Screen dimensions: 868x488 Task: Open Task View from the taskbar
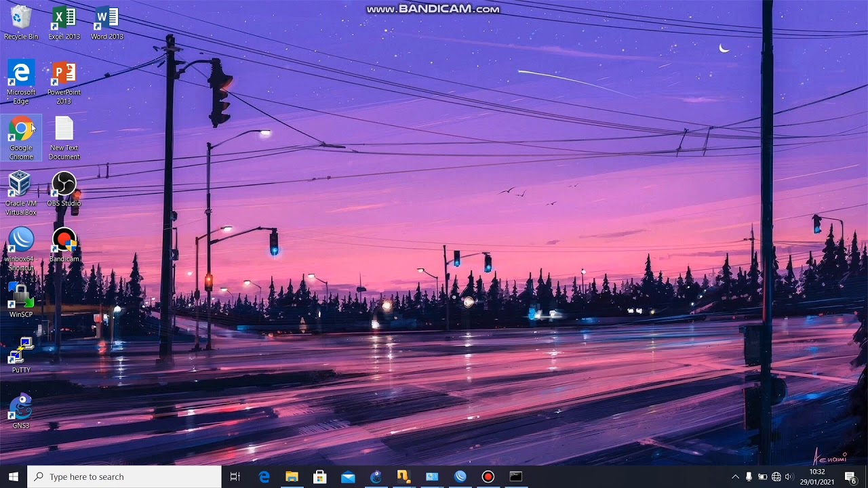235,476
